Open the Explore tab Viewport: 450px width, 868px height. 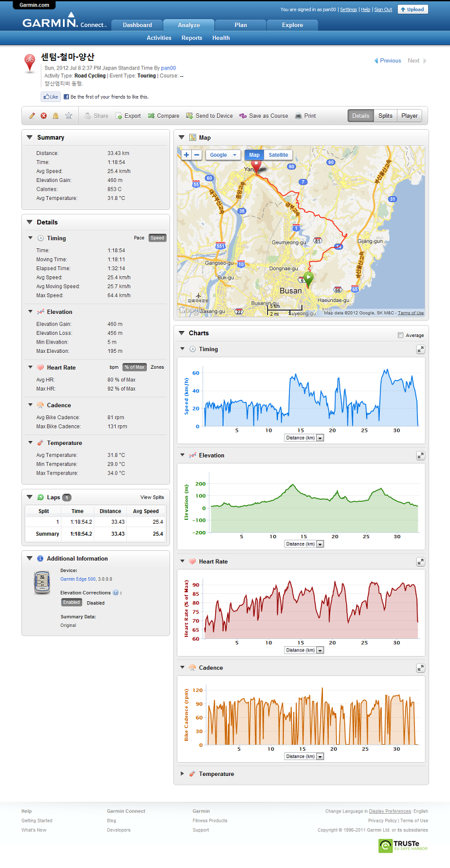pyautogui.click(x=292, y=25)
